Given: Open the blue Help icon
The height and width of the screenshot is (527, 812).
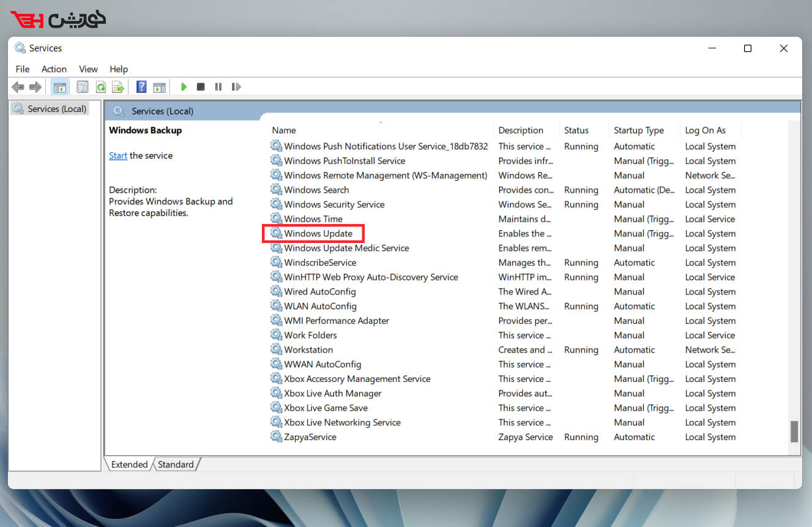Looking at the screenshot, I should (141, 87).
